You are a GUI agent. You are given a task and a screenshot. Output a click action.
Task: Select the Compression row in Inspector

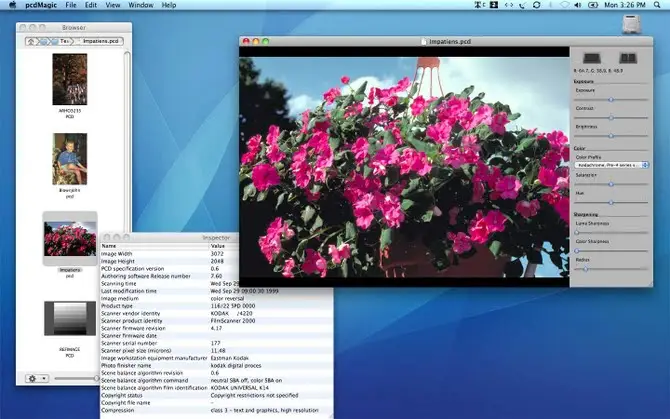pos(216,410)
